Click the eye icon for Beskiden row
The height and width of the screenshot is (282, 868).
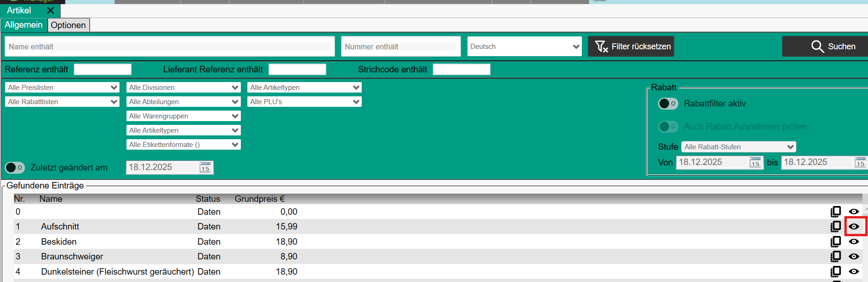[854, 241]
